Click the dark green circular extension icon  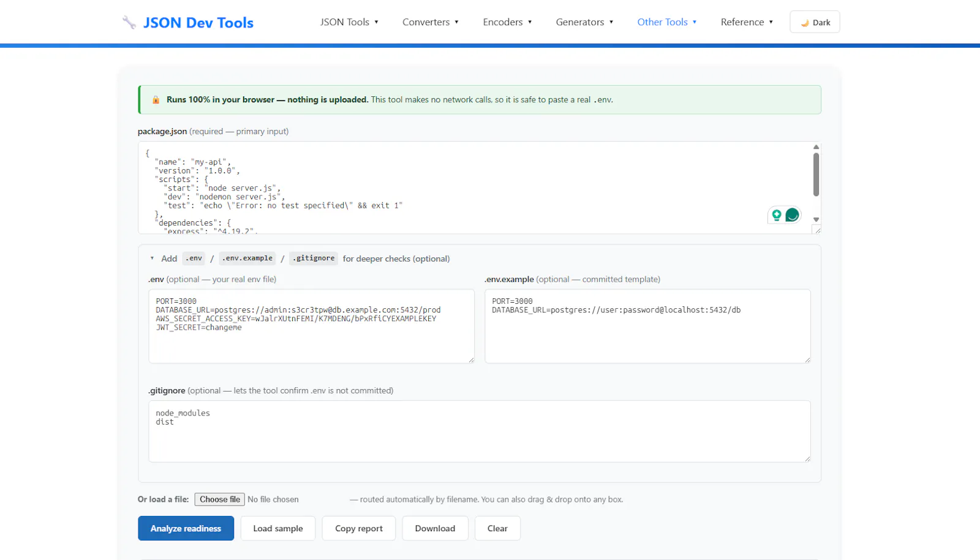792,215
